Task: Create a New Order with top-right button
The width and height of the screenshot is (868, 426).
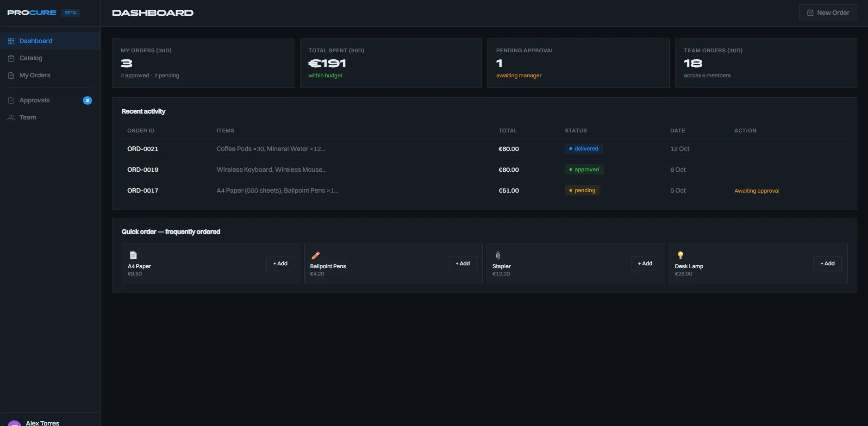Action: [828, 13]
